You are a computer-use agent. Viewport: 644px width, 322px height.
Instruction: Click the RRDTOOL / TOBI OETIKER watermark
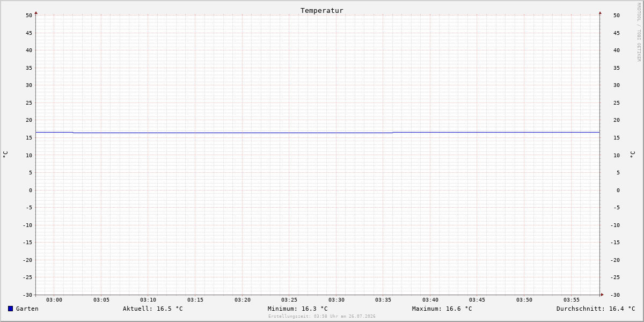pos(639,32)
